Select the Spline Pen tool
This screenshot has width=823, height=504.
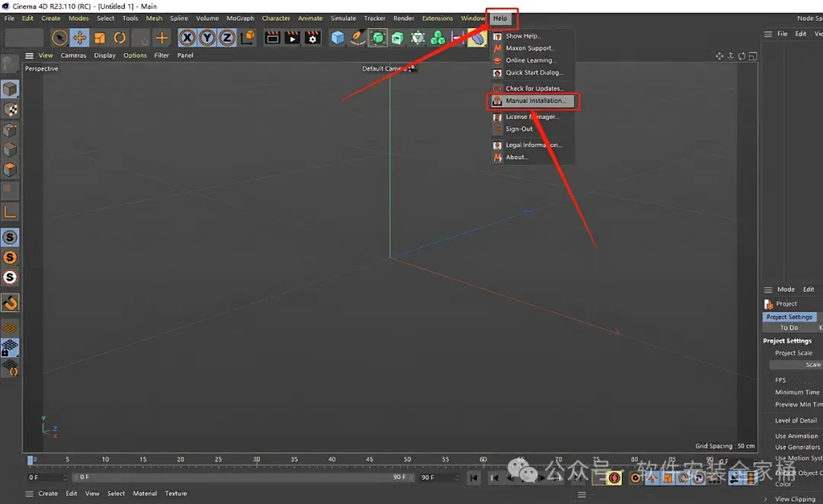[357, 38]
